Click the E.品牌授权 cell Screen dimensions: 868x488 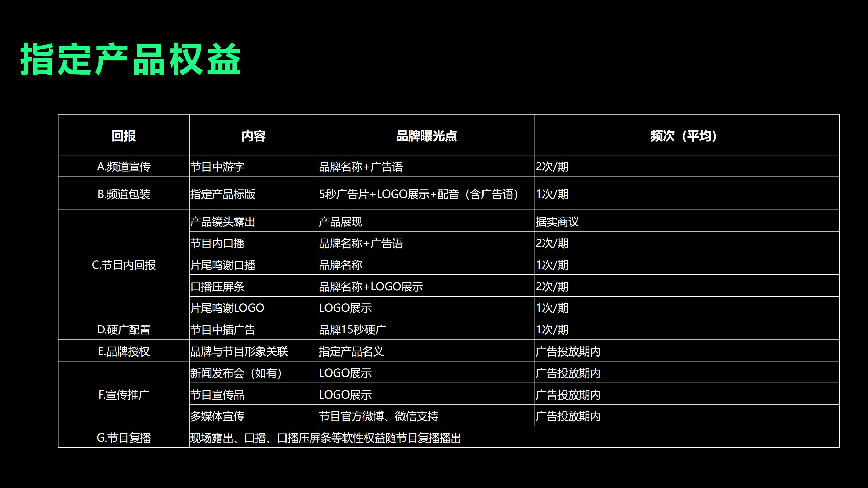(124, 350)
